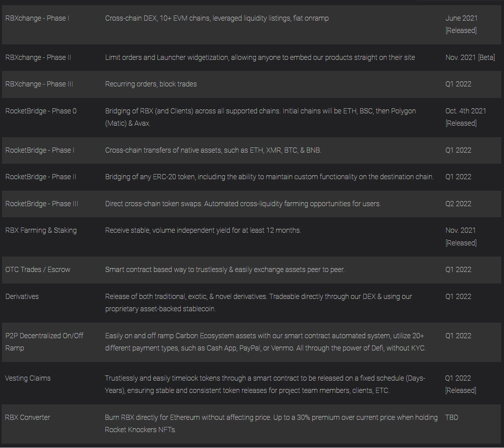Select the RBX Converter row title
The image size is (504, 448).
click(x=27, y=417)
